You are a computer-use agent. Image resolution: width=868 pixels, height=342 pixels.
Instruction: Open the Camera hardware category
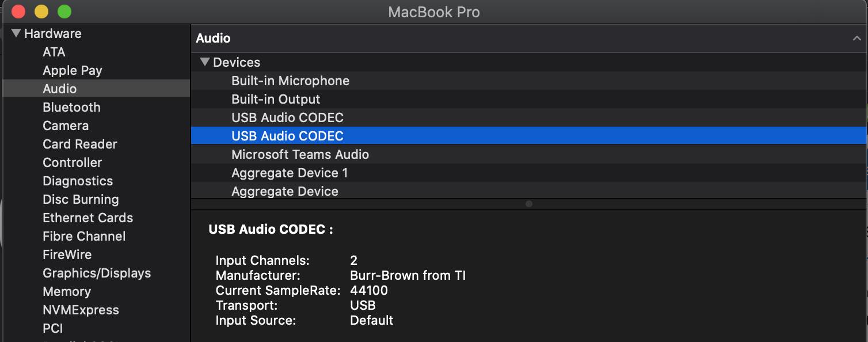pyautogui.click(x=66, y=126)
